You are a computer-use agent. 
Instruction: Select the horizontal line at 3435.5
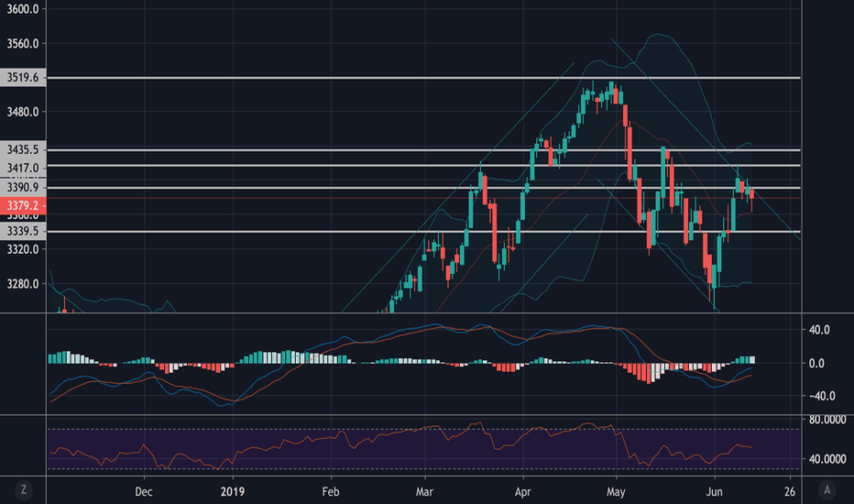423,150
